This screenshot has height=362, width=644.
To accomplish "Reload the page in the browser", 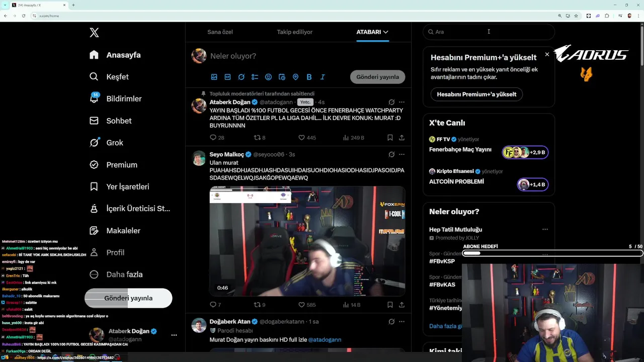I will tap(23, 16).
